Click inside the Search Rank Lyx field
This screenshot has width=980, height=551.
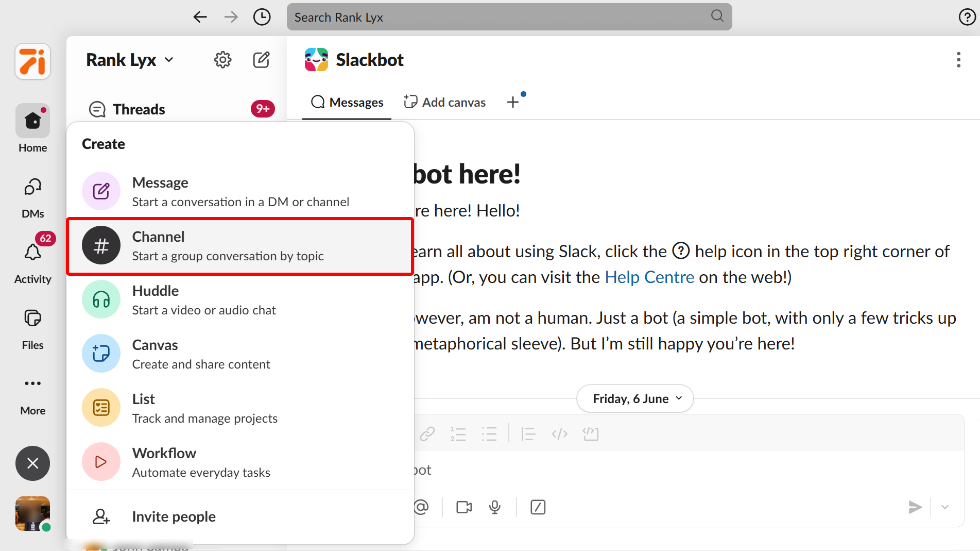[x=509, y=16]
